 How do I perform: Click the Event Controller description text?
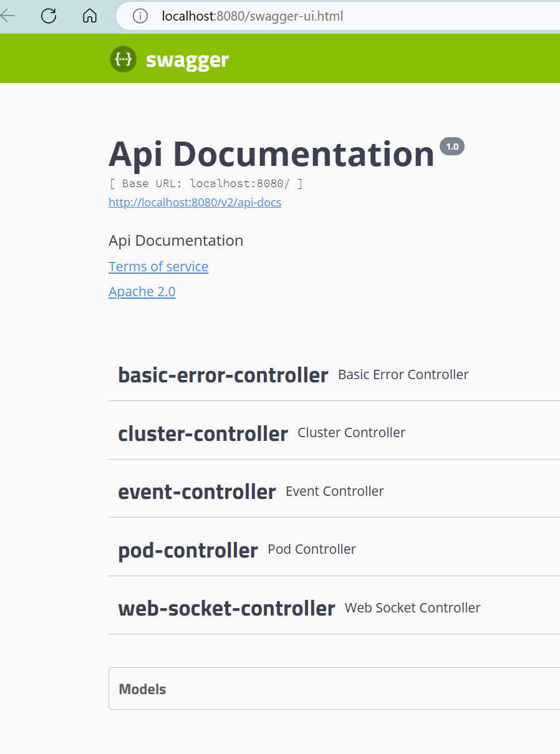(335, 491)
